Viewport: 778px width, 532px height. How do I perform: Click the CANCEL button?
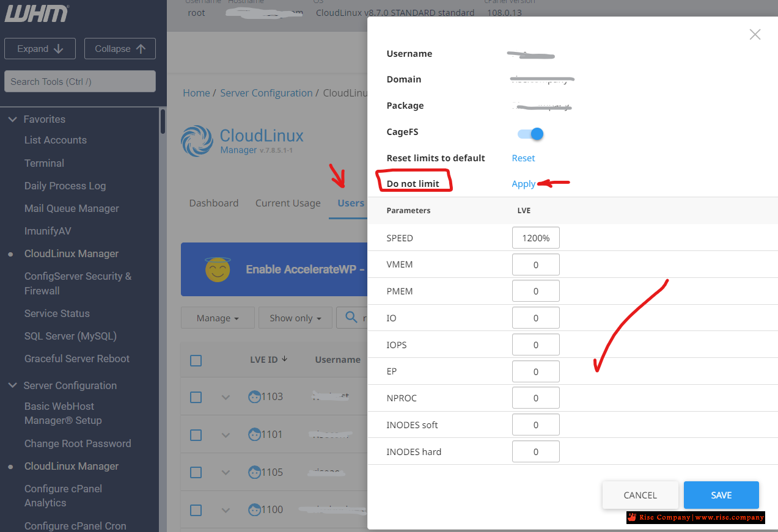(x=640, y=495)
